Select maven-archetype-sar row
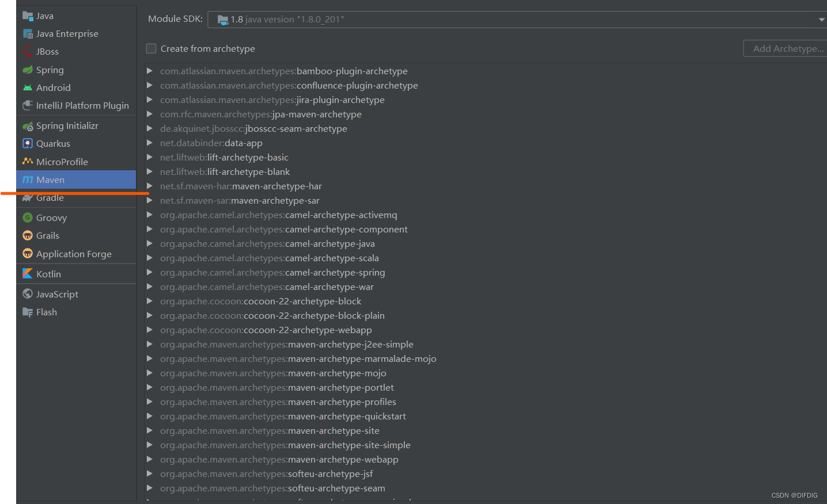 (x=485, y=200)
